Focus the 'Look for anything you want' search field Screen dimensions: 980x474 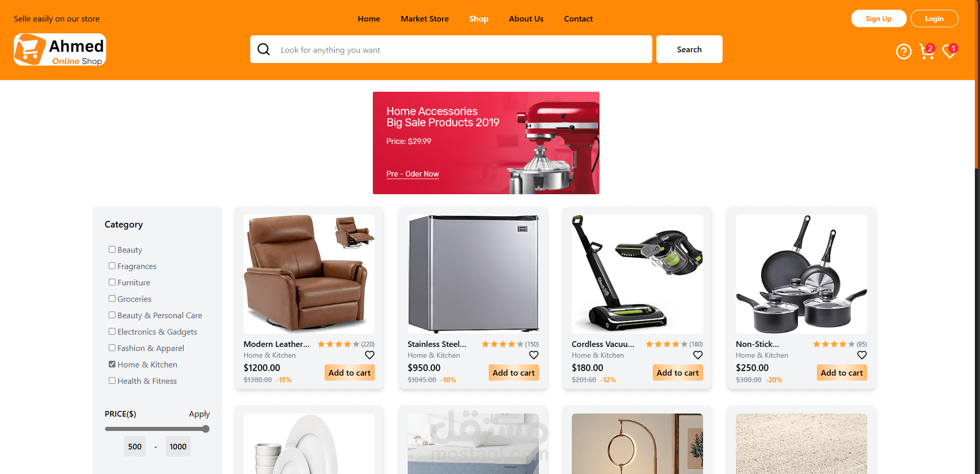click(451, 49)
